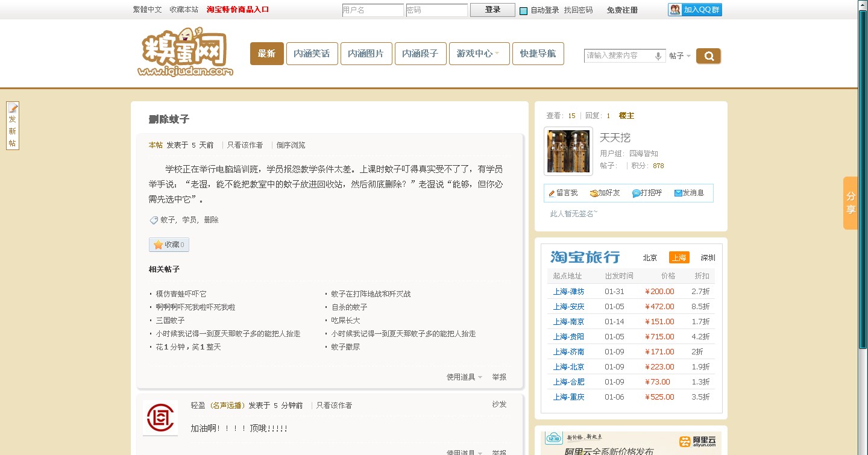The image size is (868, 455).
Task: Click the 密码 input field
Action: (x=437, y=10)
